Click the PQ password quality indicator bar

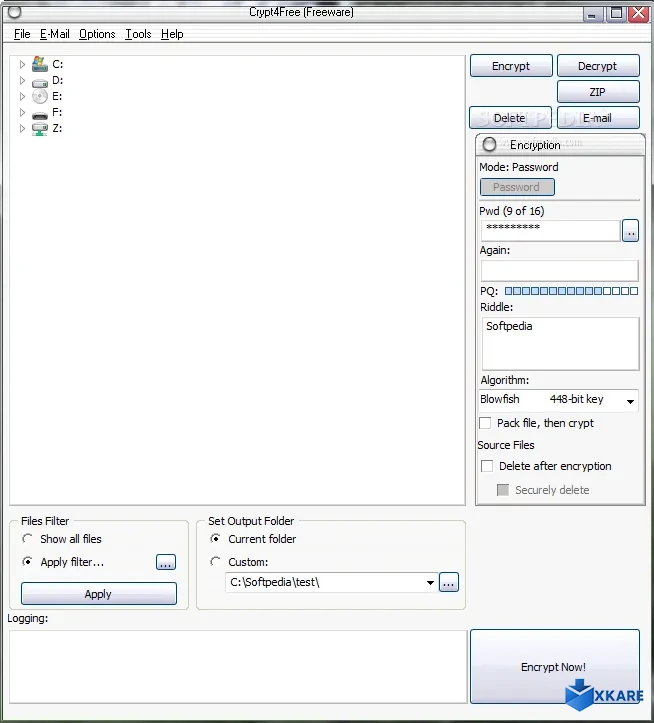coord(571,291)
